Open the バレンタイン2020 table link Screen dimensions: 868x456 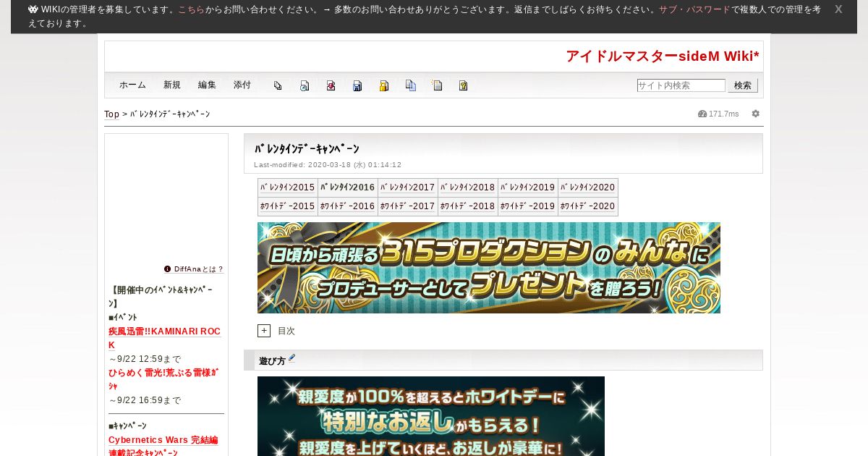click(588, 187)
